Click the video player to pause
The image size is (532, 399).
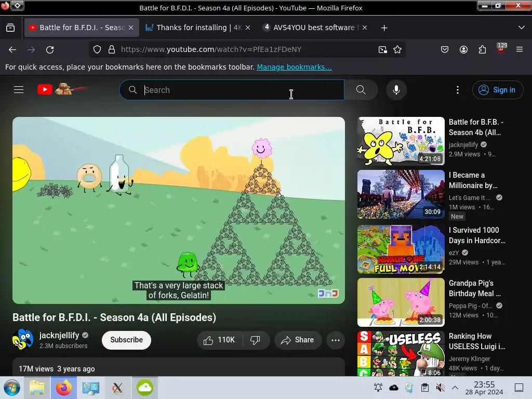pyautogui.click(x=179, y=210)
